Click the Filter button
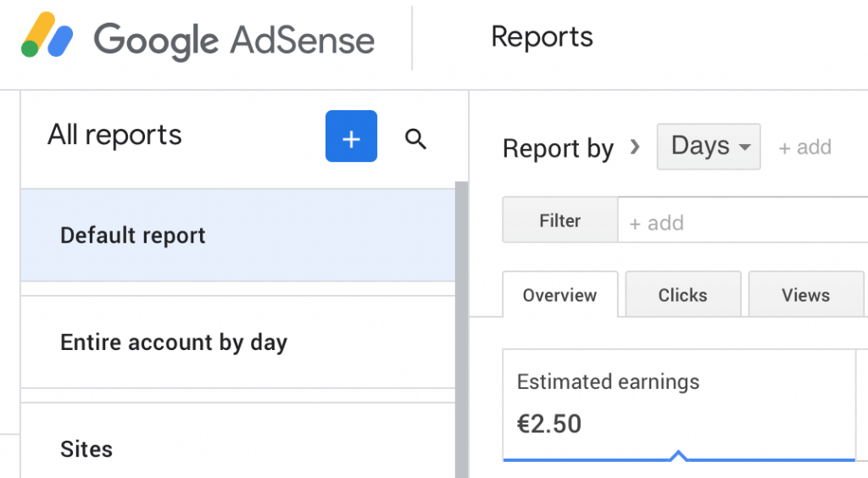The height and width of the screenshot is (478, 868). (x=559, y=220)
